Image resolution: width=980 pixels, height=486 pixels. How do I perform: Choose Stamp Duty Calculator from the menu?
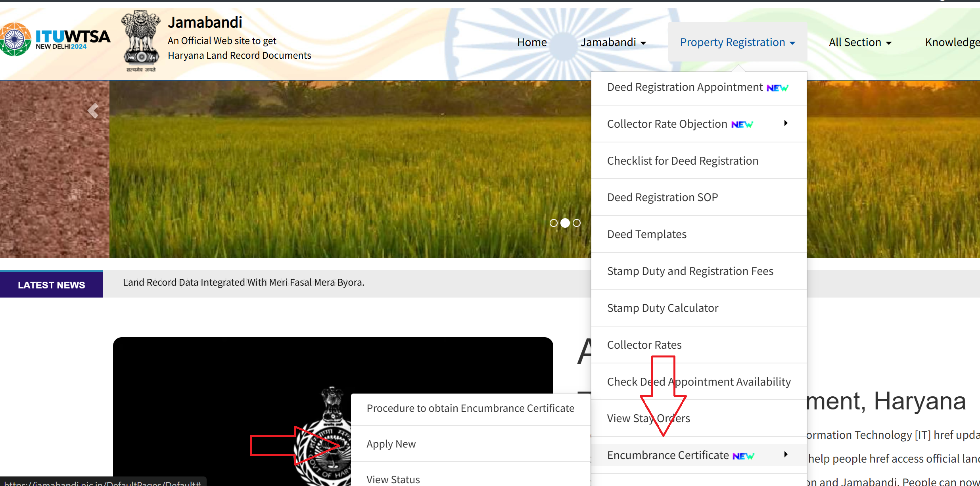pos(663,307)
